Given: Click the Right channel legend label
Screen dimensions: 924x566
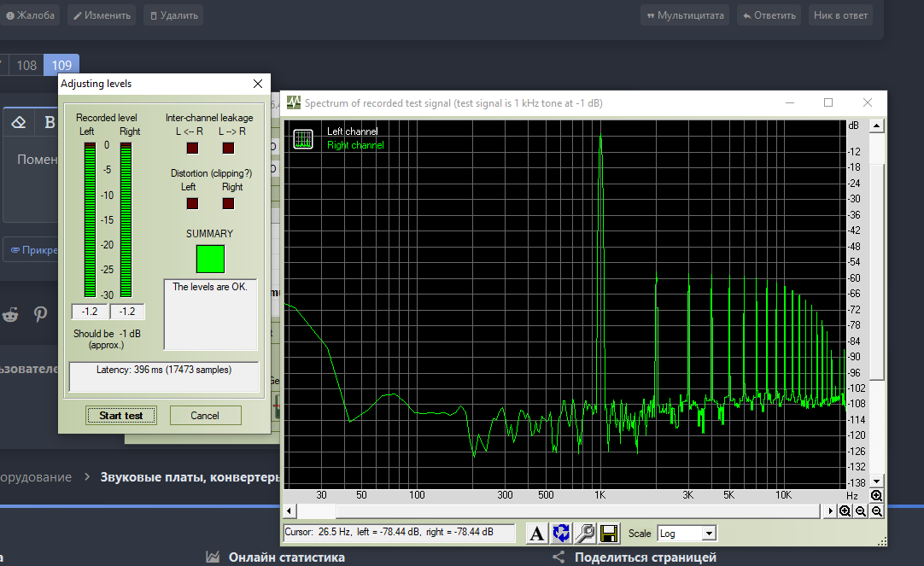Looking at the screenshot, I should pos(355,145).
